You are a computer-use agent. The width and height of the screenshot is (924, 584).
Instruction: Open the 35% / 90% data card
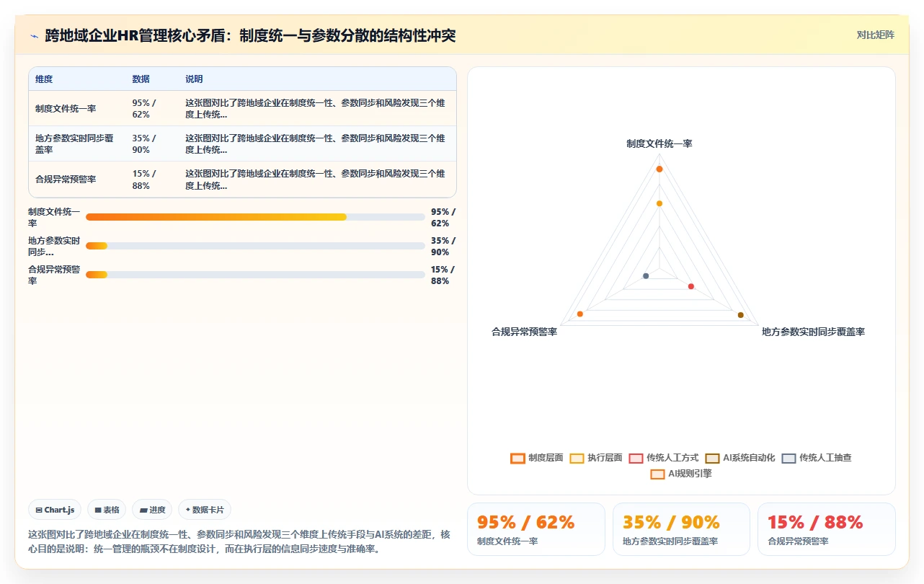681,529
